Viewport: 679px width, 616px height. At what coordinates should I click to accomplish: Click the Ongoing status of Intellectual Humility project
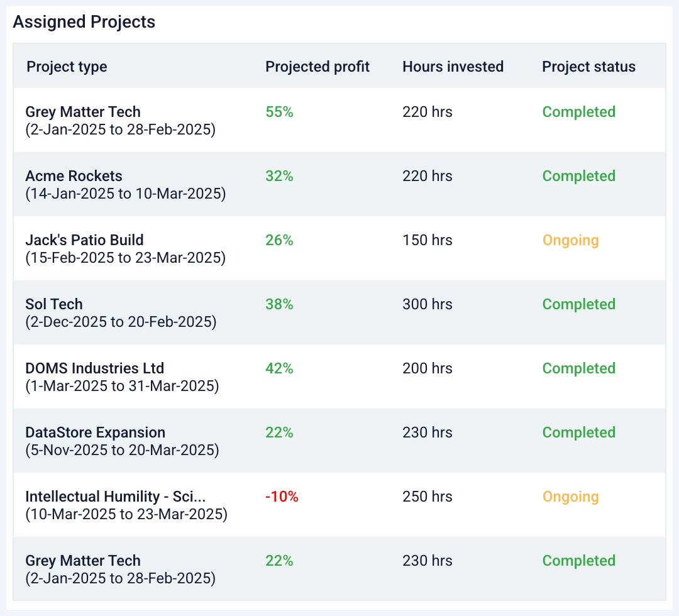570,497
